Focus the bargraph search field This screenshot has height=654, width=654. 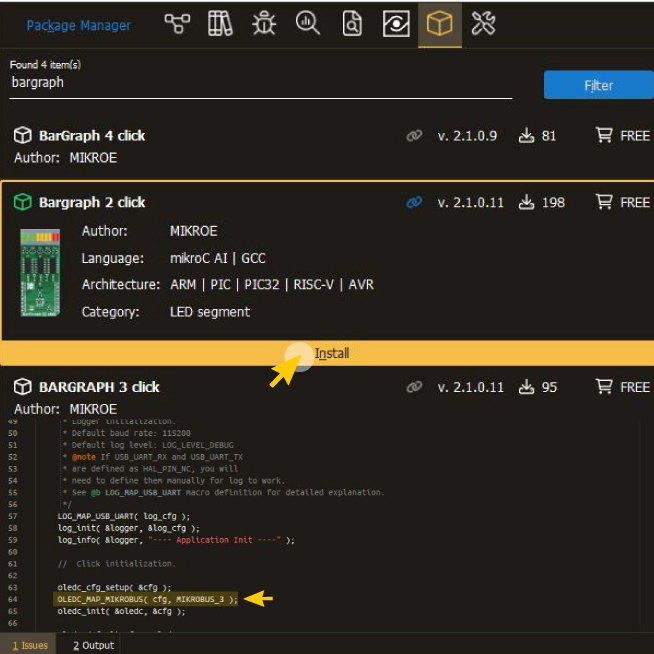(261, 83)
